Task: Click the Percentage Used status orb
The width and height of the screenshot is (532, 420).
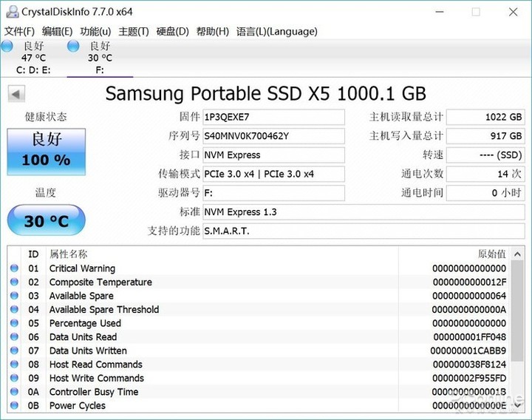Action: point(14,323)
